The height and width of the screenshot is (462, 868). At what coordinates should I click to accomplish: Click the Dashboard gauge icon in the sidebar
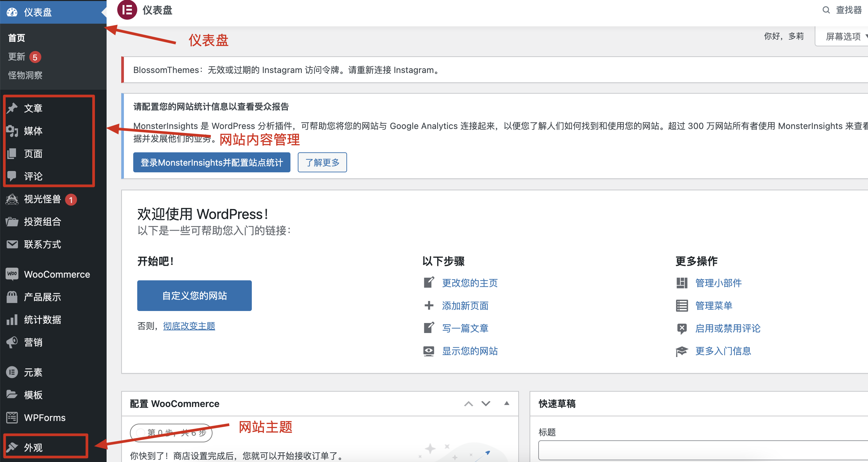coord(12,12)
